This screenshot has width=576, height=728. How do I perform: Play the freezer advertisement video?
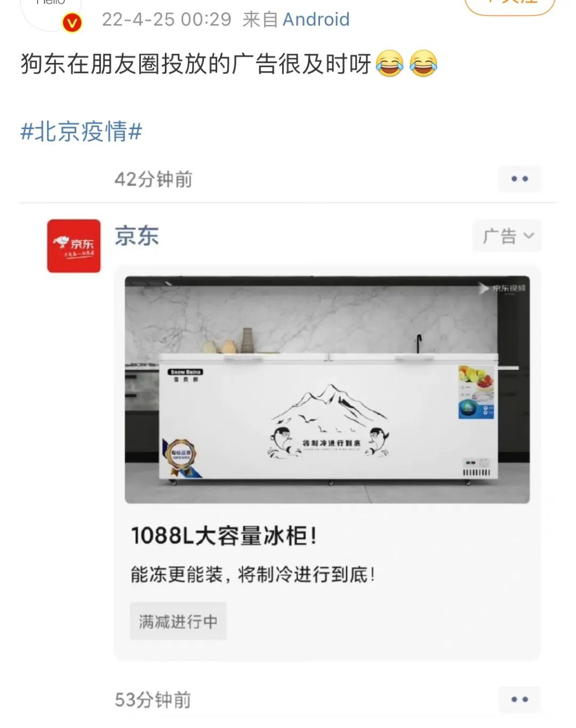327,390
